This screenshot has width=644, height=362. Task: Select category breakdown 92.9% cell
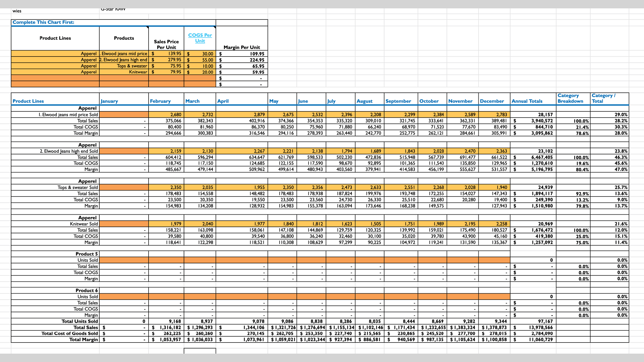[x=573, y=194]
